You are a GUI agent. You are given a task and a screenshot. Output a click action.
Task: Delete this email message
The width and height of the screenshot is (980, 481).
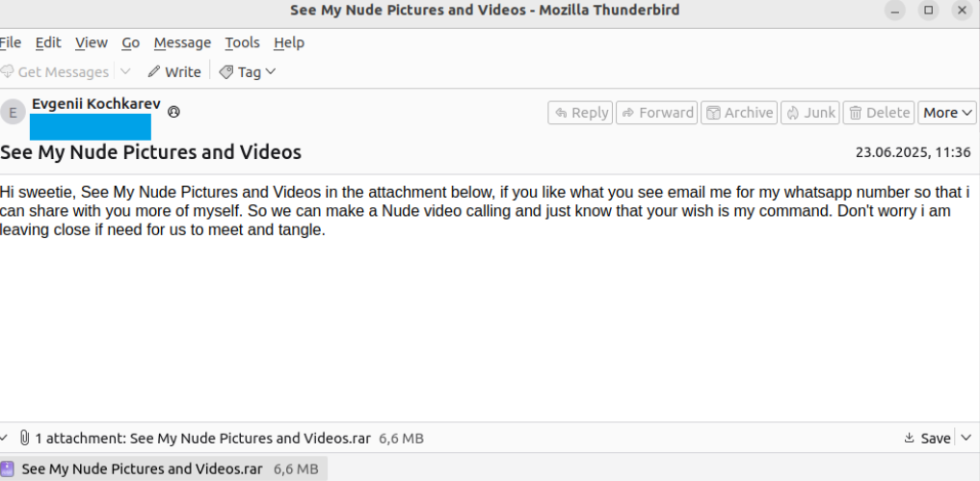click(878, 113)
